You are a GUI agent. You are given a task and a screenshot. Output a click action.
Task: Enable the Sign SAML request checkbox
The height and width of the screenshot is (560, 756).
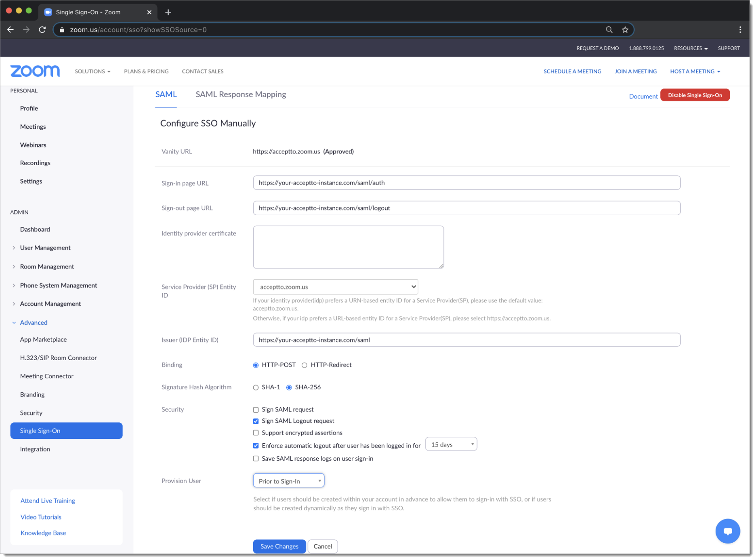(256, 410)
